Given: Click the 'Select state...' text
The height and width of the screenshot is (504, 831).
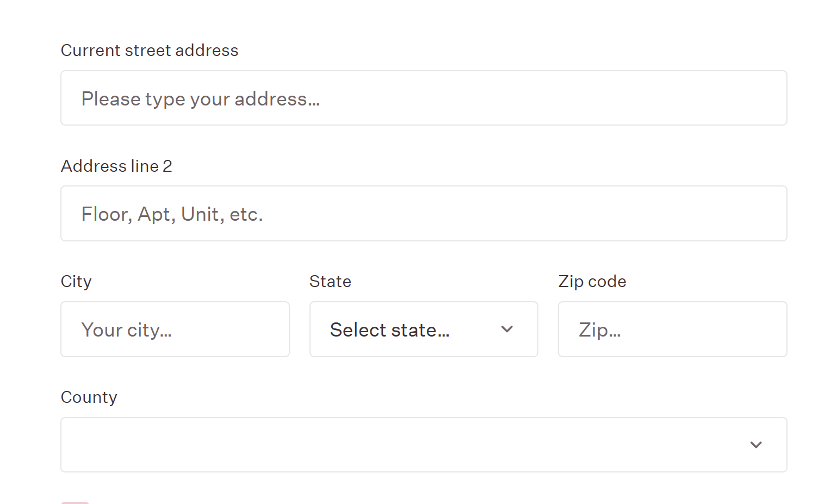Looking at the screenshot, I should (389, 330).
